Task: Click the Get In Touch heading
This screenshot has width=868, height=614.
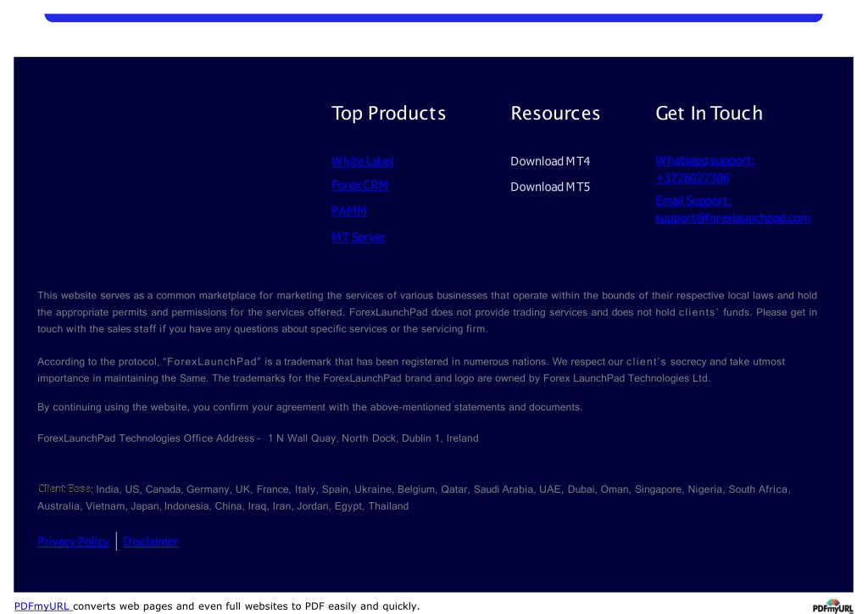Action: (709, 113)
